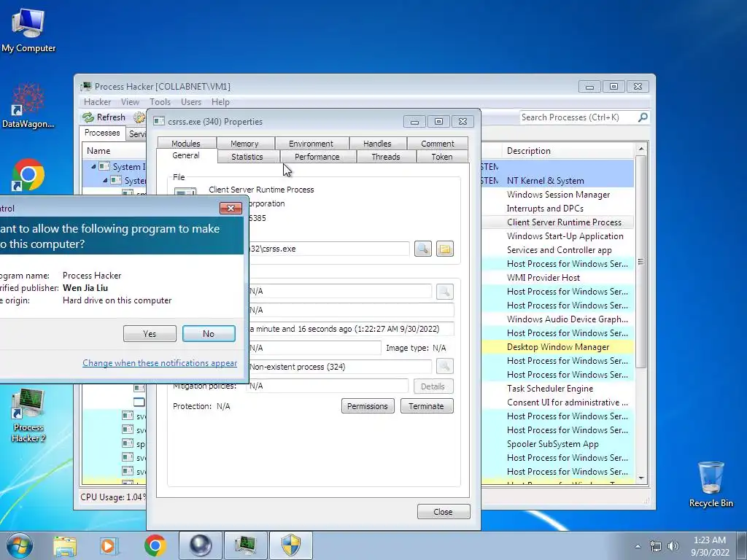Open Change when these notifications appear link
747x560 pixels.
pyautogui.click(x=160, y=363)
